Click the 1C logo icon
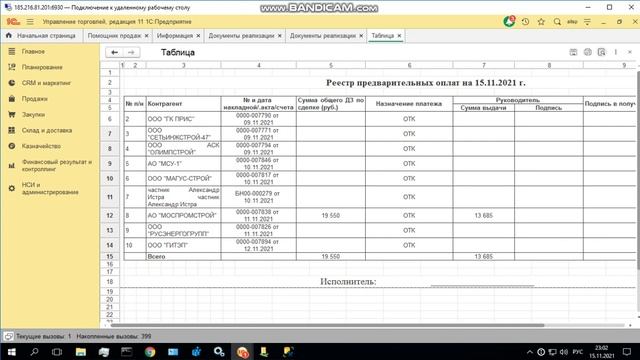The height and width of the screenshot is (360, 640). [x=13, y=22]
